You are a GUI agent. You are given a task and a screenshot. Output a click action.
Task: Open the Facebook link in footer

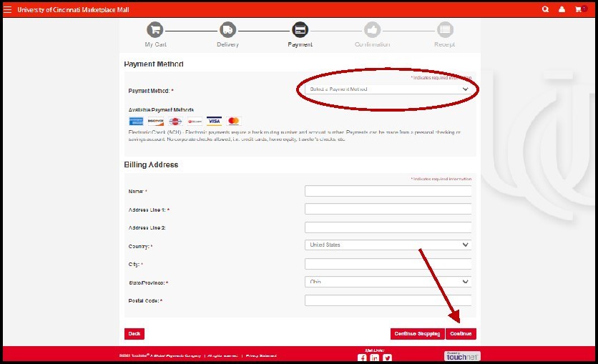click(x=362, y=358)
